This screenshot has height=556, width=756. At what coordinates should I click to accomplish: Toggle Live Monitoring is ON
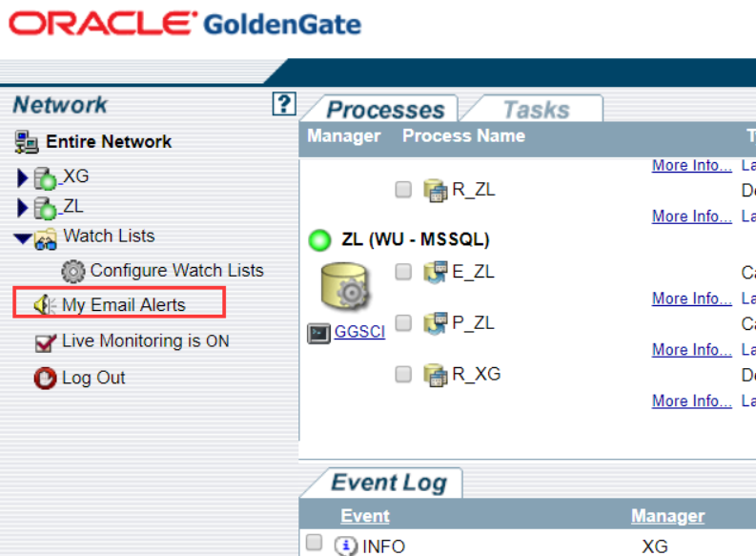point(146,340)
